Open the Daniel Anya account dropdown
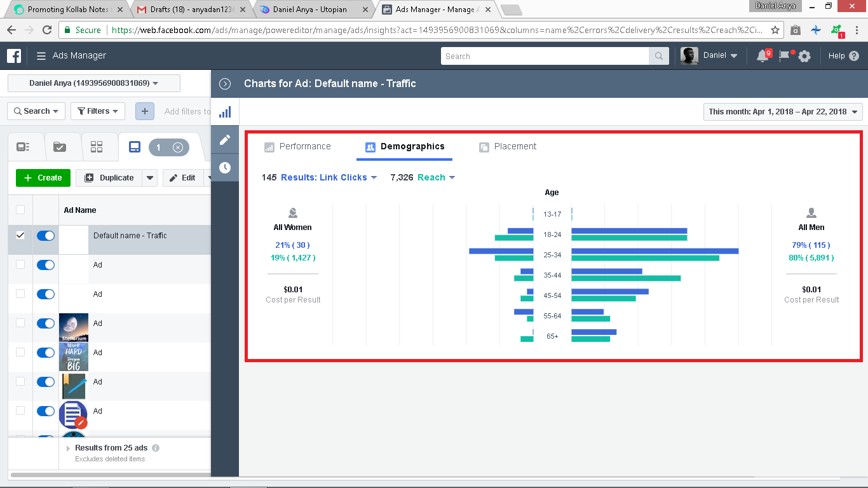Viewport: 868px width, 488px height. pos(94,83)
